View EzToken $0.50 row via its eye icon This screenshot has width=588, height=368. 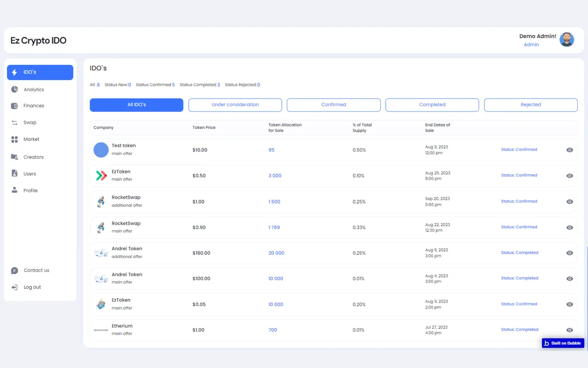pyautogui.click(x=569, y=176)
